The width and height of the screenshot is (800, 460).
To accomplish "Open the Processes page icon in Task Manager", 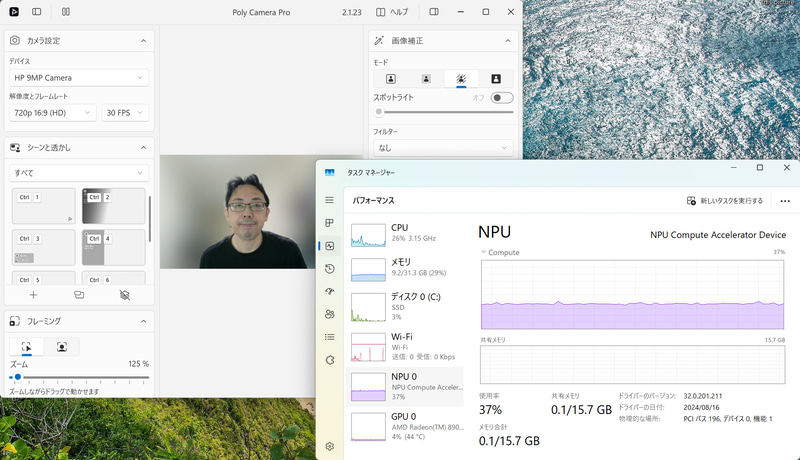I will pos(330,223).
